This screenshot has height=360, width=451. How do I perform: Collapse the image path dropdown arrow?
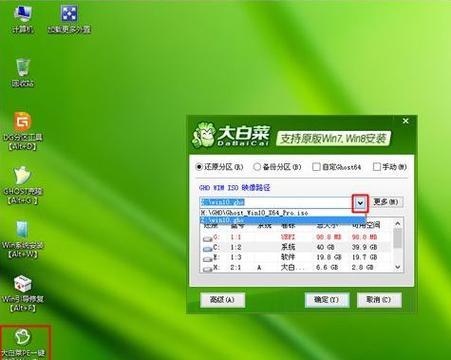coord(360,203)
